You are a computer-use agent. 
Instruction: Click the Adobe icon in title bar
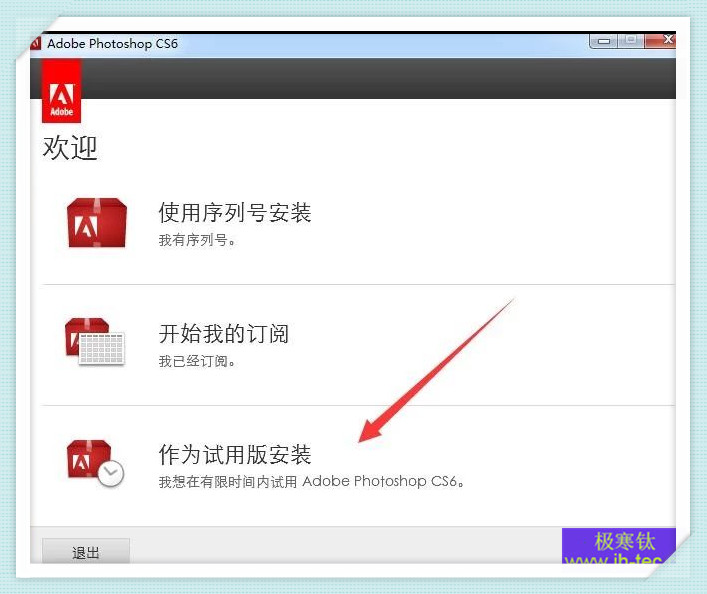(36, 43)
